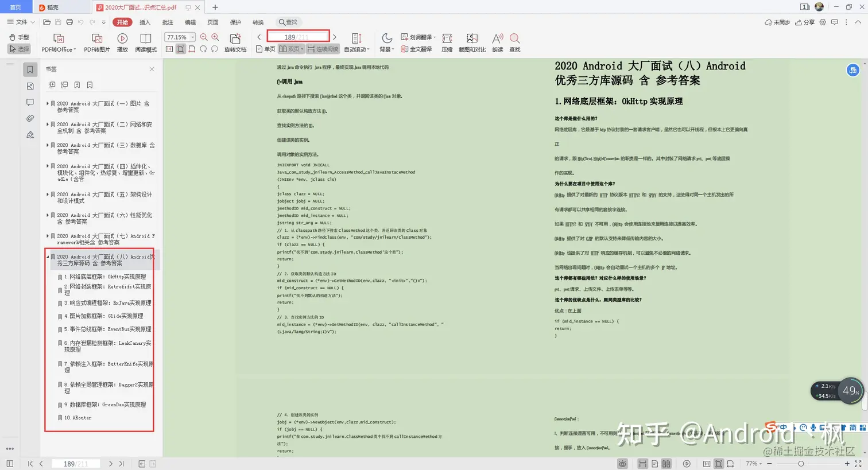Collapse all bookmarks icon in 书签 panel
Screen dimensions: 868x470
65,85
